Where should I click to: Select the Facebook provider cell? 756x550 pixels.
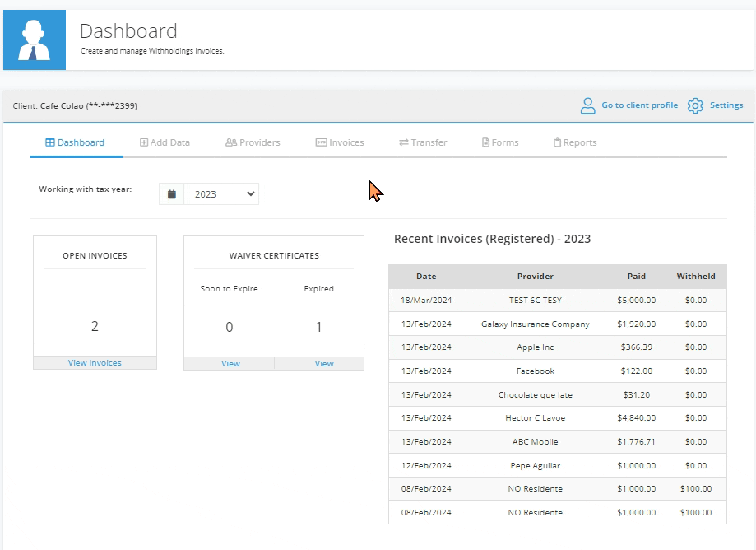tap(536, 371)
